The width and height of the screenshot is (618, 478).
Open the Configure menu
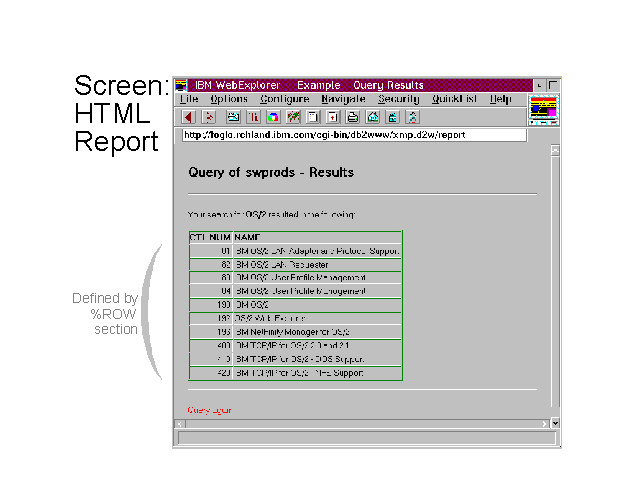click(285, 99)
